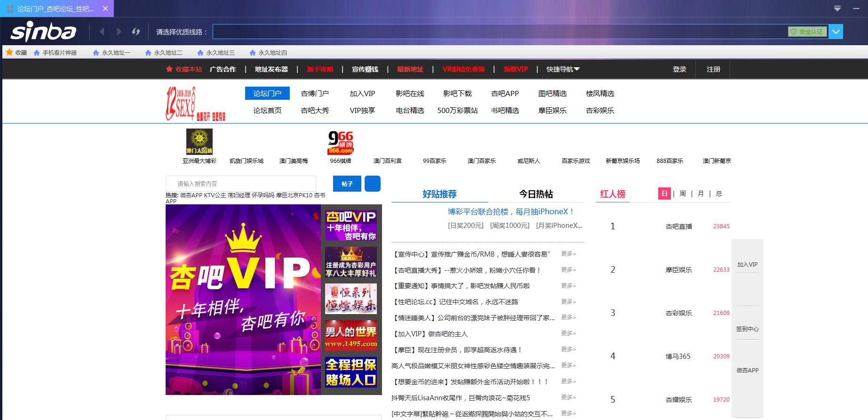The width and height of the screenshot is (868, 420).
Task: Open 更多> next to 【重要通知】 post
Action: point(568,286)
